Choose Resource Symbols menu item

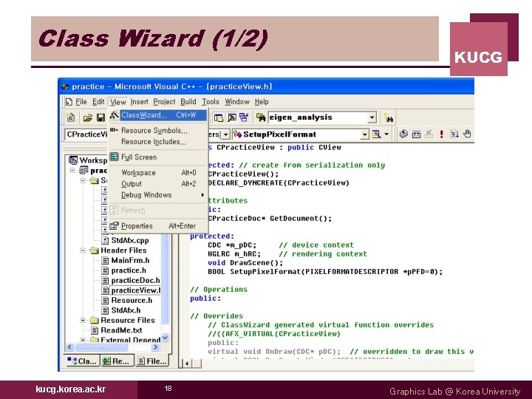[x=158, y=131]
